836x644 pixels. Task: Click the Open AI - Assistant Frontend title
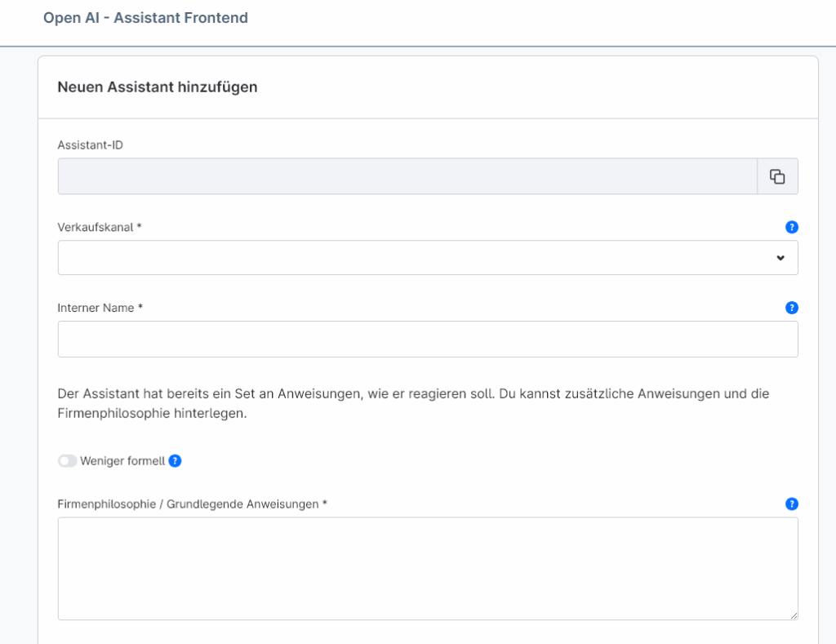[x=145, y=18]
